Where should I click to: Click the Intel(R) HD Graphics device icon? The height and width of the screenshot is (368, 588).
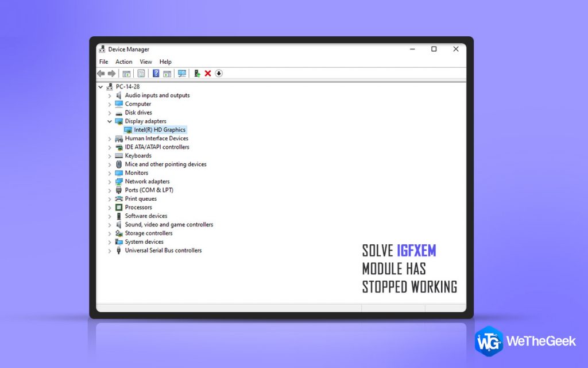tap(128, 130)
